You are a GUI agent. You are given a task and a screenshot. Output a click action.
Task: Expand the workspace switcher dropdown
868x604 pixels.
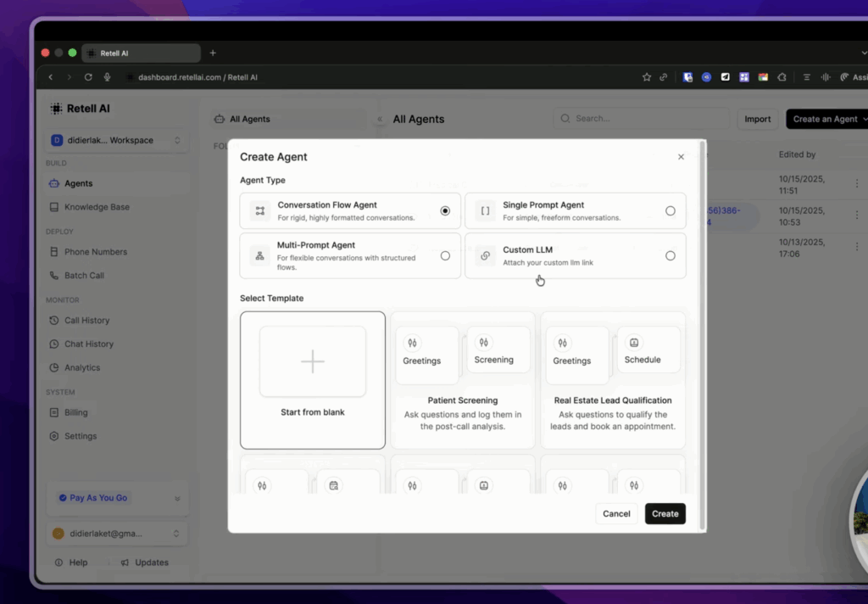(176, 140)
